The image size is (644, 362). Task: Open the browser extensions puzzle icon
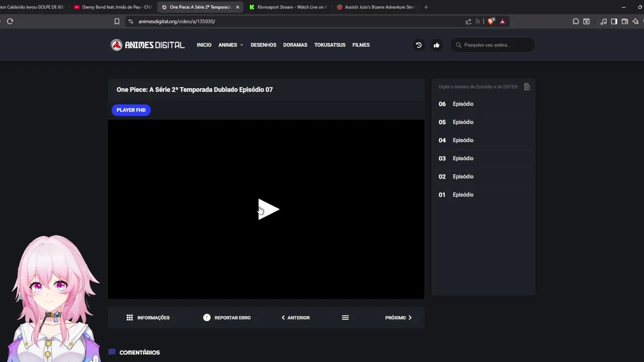(576, 21)
